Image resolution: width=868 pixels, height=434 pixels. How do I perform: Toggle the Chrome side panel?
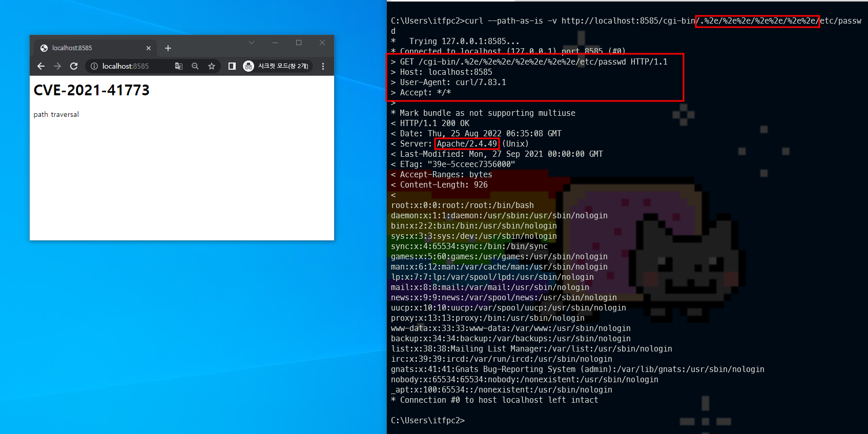[x=232, y=66]
